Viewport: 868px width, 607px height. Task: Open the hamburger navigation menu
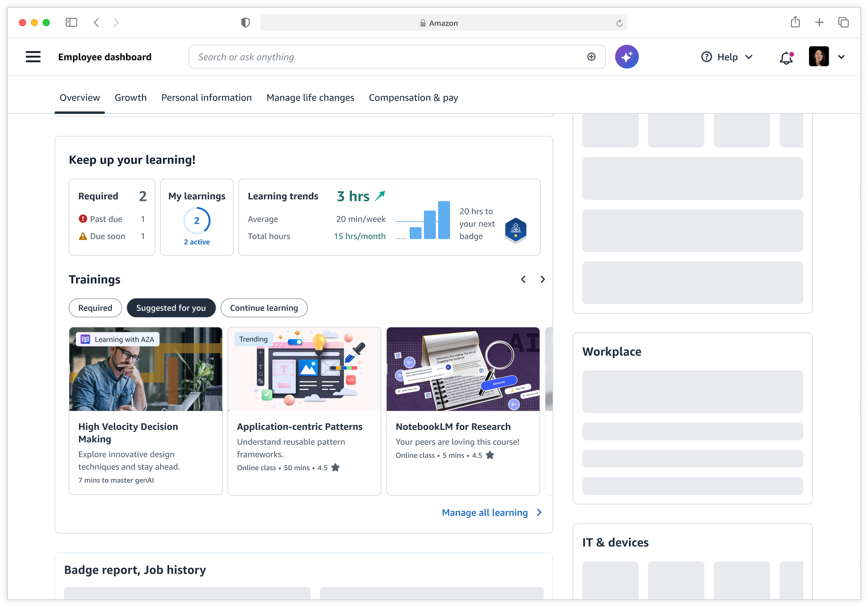tap(33, 57)
